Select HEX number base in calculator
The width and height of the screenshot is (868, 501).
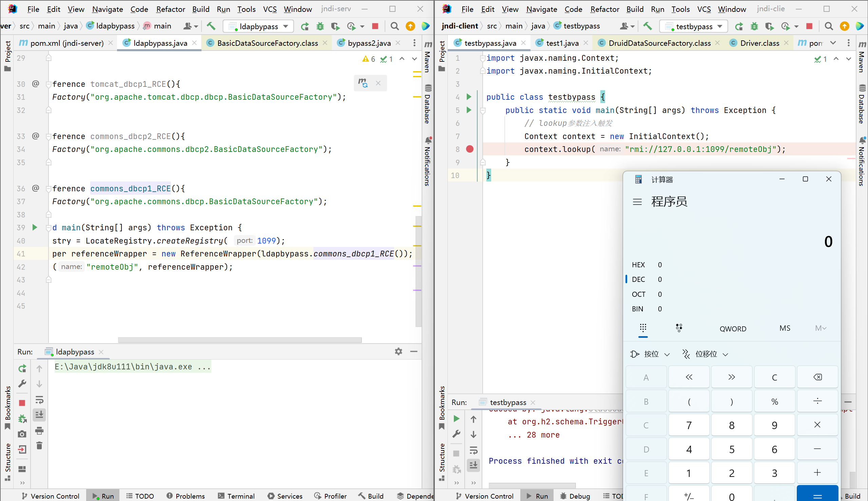pyautogui.click(x=647, y=265)
